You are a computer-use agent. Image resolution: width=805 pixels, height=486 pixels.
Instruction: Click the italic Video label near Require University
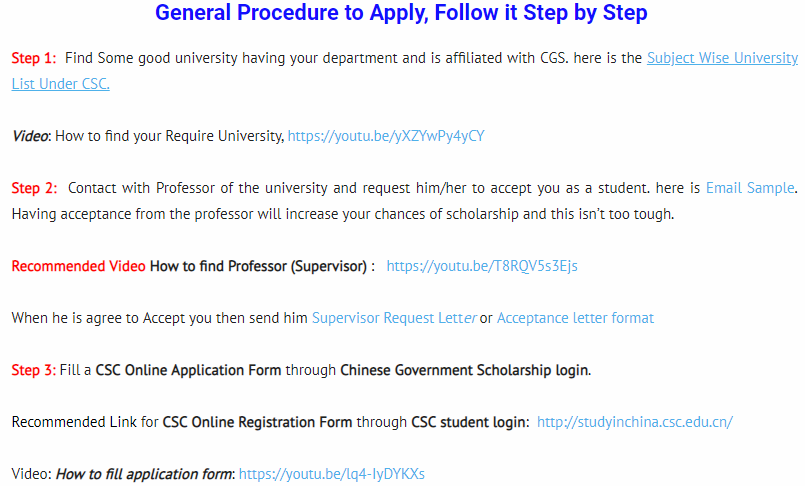[x=30, y=136]
